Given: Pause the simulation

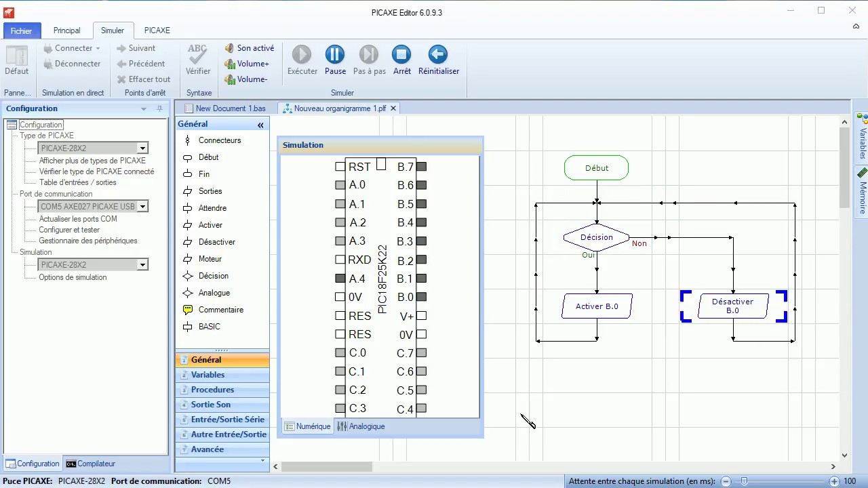Looking at the screenshot, I should click(x=335, y=60).
